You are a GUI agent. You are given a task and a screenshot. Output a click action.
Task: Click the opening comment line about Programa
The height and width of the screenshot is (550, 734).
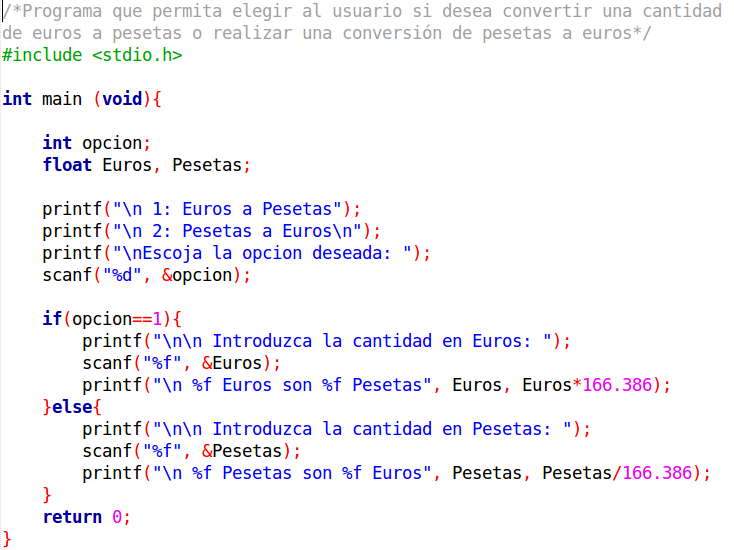(362, 11)
